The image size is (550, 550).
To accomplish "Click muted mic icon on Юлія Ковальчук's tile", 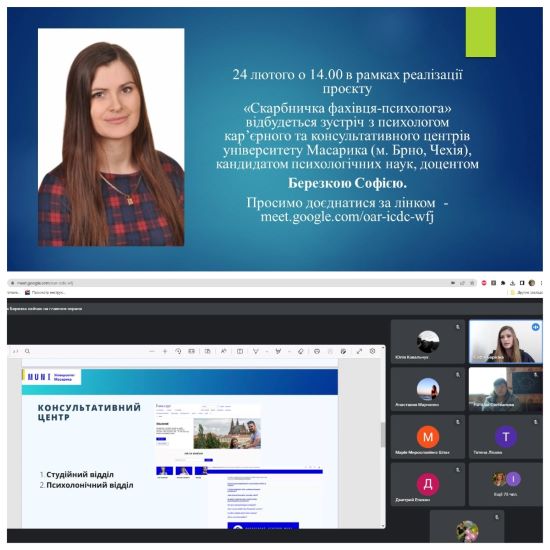I will click(458, 327).
